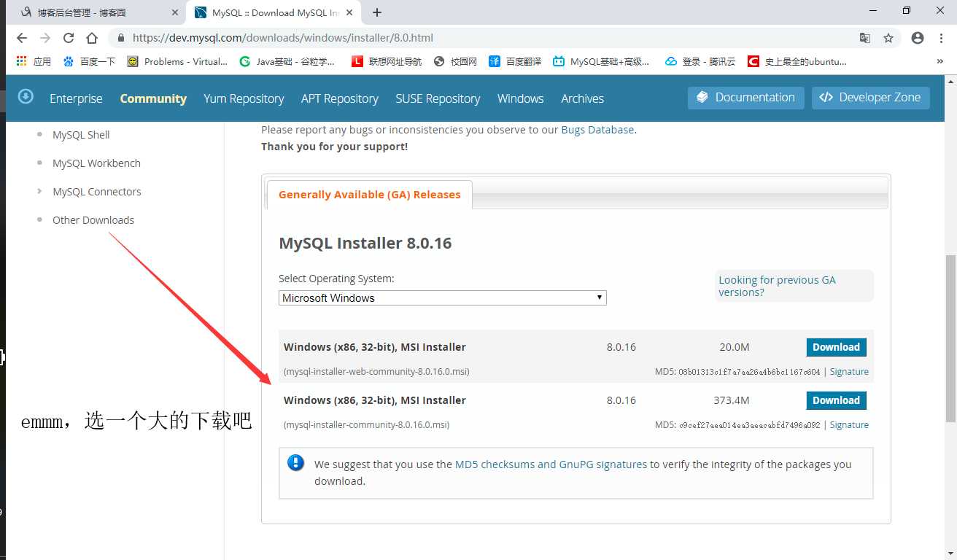Reload the page with refresh icon
The width and height of the screenshot is (957, 560).
click(x=69, y=38)
